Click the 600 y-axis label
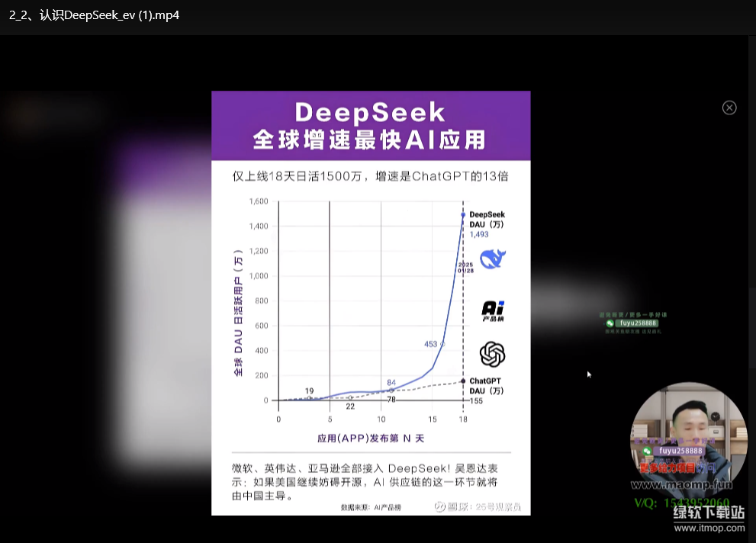 pyautogui.click(x=262, y=326)
